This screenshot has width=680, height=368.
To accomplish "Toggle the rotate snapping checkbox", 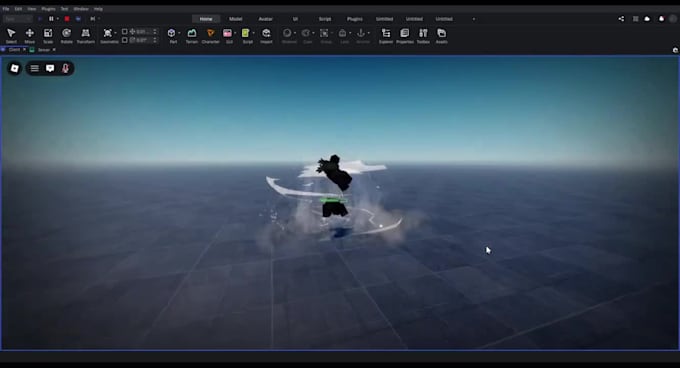I will 124,40.
